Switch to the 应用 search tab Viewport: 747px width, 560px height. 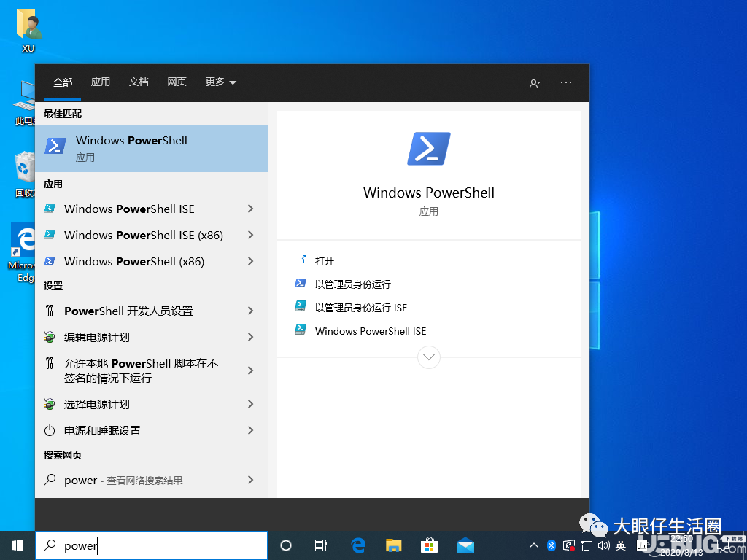point(101,82)
